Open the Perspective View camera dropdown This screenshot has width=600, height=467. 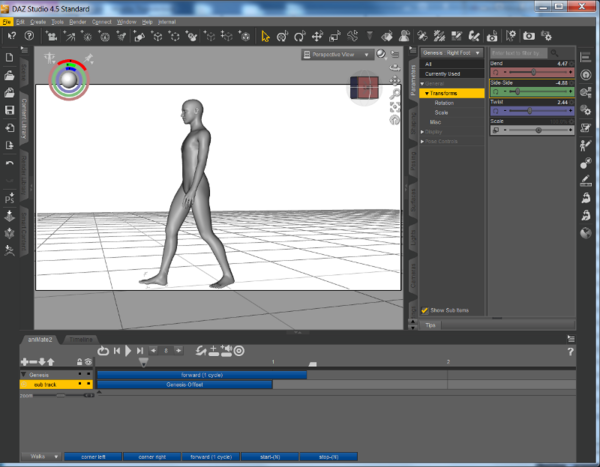[338, 56]
